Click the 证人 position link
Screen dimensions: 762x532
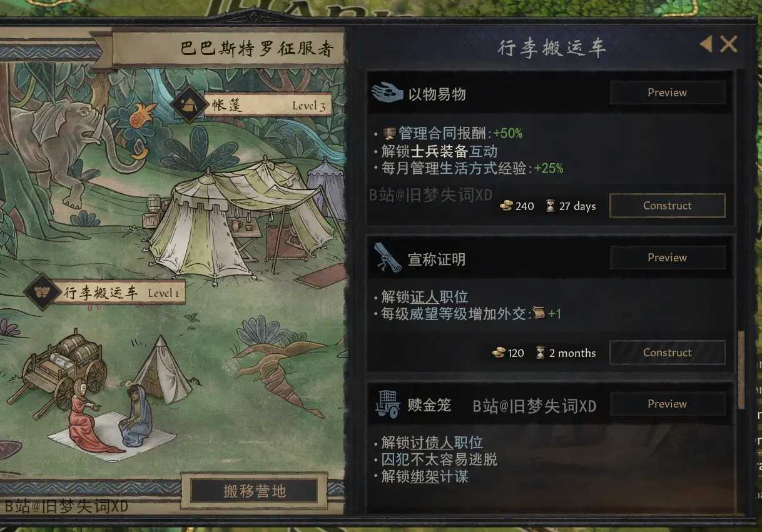tap(425, 297)
